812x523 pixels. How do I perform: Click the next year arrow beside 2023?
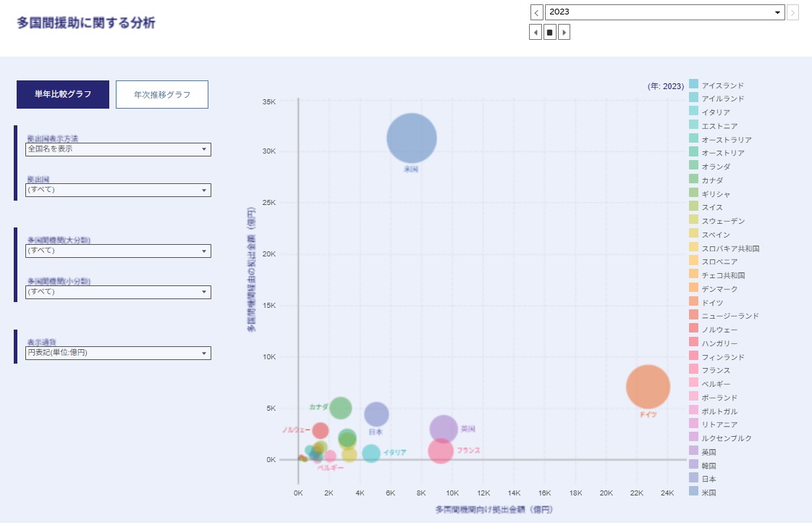pos(792,12)
